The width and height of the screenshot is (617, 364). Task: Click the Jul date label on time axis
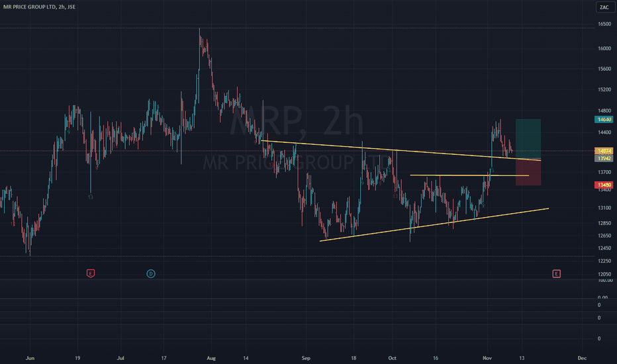120,358
